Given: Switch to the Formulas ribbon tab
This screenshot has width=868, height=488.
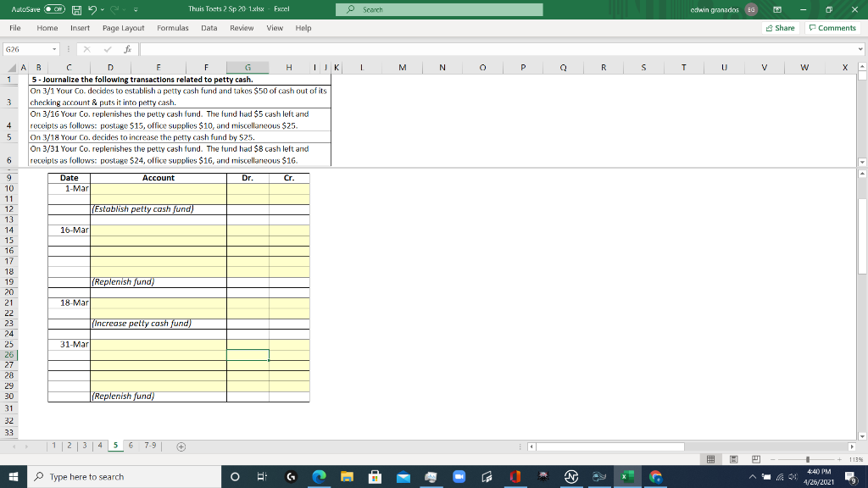Looking at the screenshot, I should pyautogui.click(x=173, y=27).
